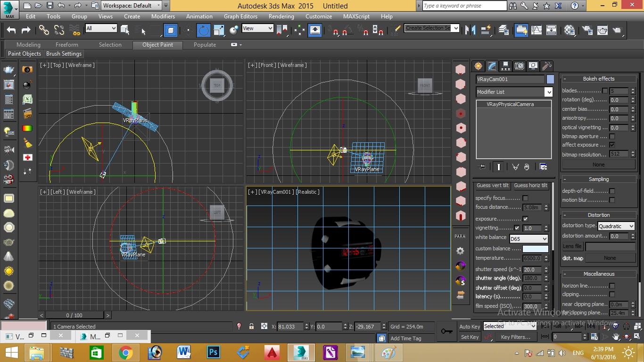Collapse the Miscellaneous rollout
This screenshot has width=644, height=362.
coord(599,274)
